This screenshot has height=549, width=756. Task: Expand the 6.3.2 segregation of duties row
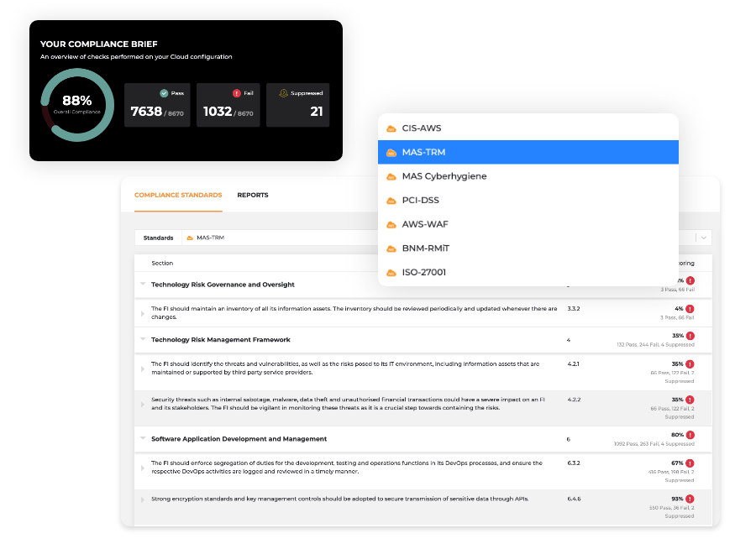pyautogui.click(x=143, y=468)
